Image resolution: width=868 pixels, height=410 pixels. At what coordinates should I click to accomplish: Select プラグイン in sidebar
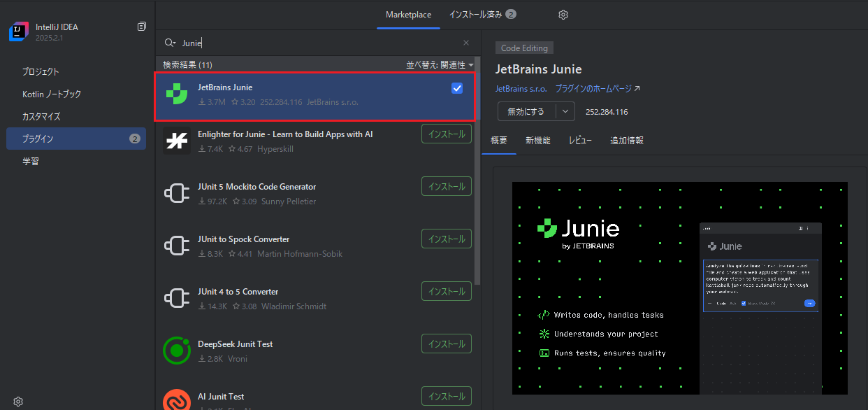click(x=76, y=139)
